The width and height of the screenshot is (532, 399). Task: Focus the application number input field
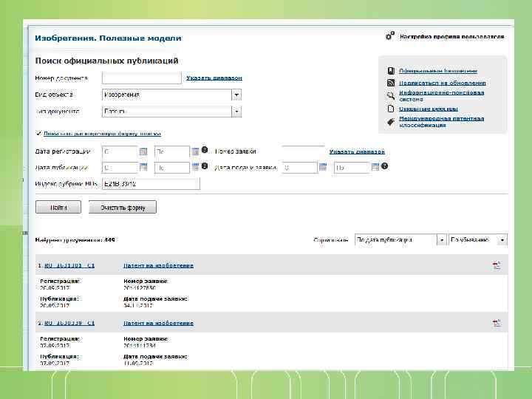(x=304, y=151)
